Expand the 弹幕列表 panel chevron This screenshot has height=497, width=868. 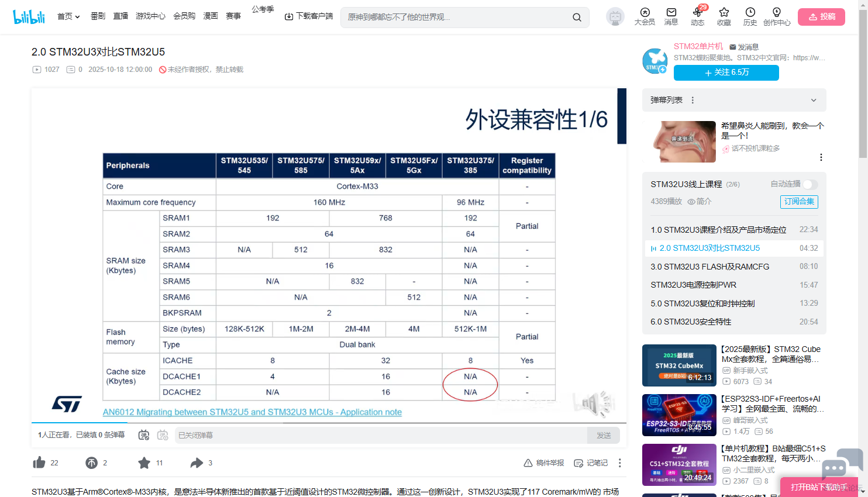(814, 100)
